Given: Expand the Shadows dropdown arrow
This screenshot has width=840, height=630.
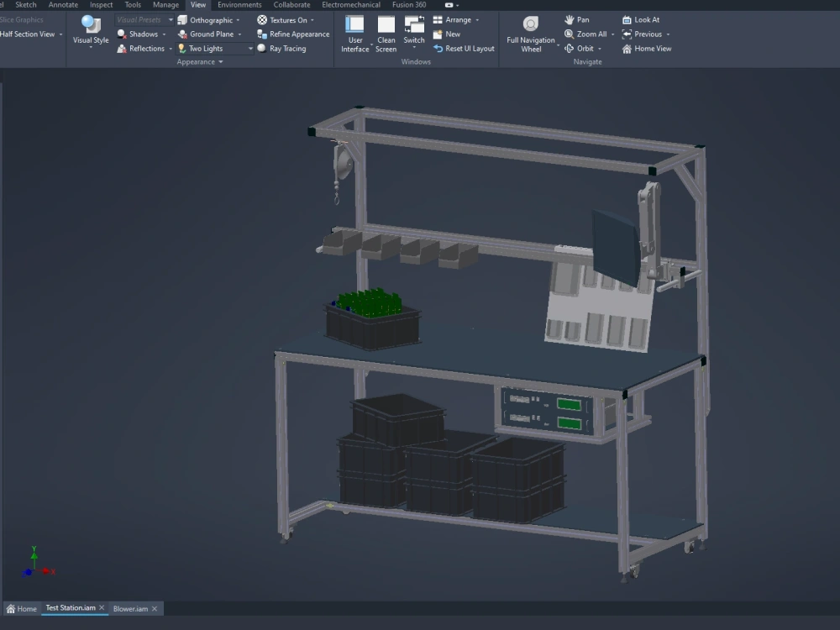Looking at the screenshot, I should pos(164,34).
